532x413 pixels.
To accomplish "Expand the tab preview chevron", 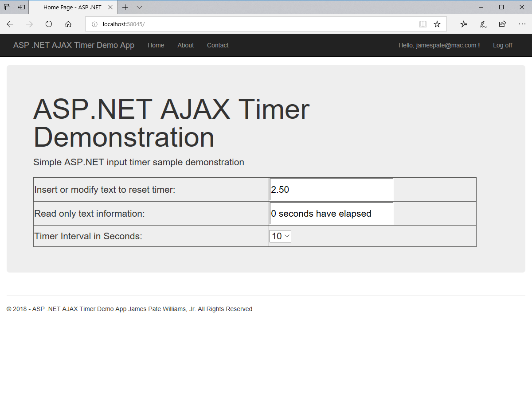I will 139,8.
